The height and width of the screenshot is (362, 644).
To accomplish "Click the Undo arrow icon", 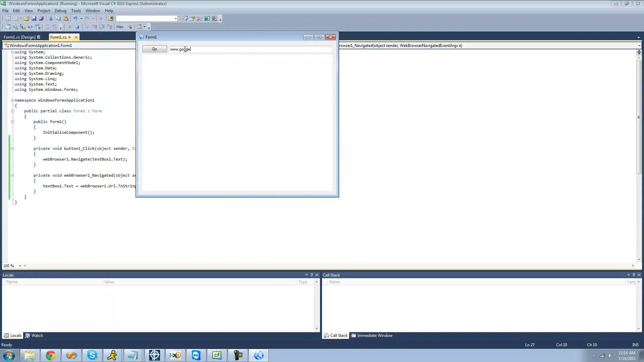I will (75, 19).
